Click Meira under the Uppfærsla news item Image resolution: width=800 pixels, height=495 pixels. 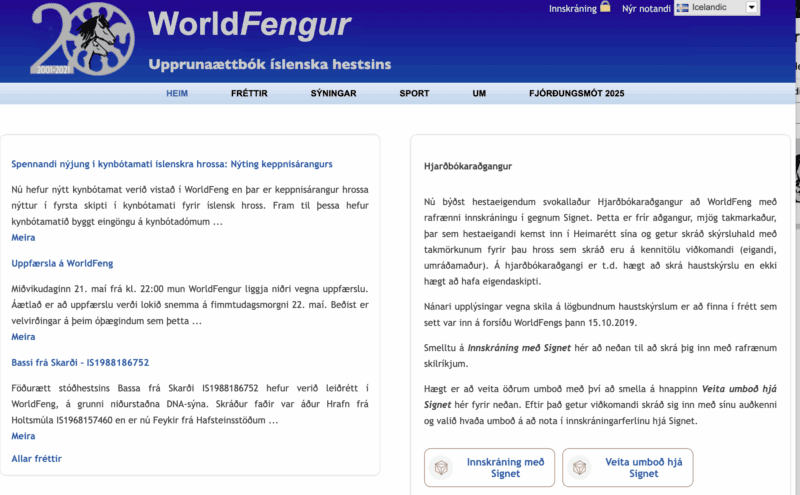23,337
